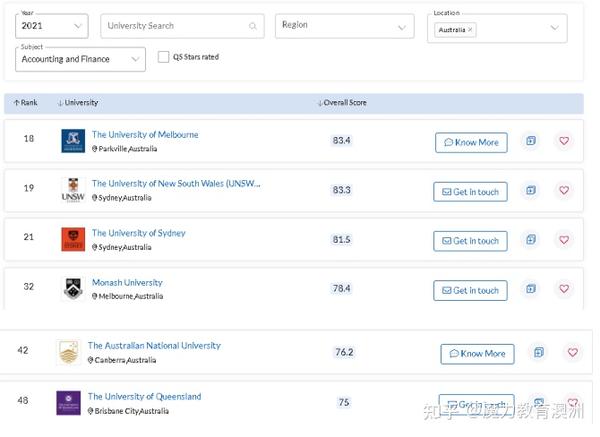600x437 pixels.
Task: Add University of Sydney to compare
Action: (x=531, y=240)
